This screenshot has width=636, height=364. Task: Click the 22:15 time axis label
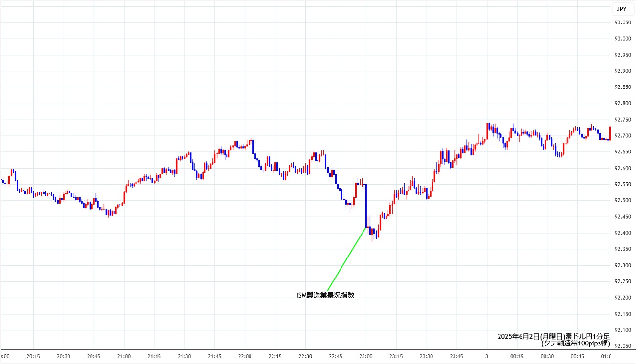tap(275, 356)
